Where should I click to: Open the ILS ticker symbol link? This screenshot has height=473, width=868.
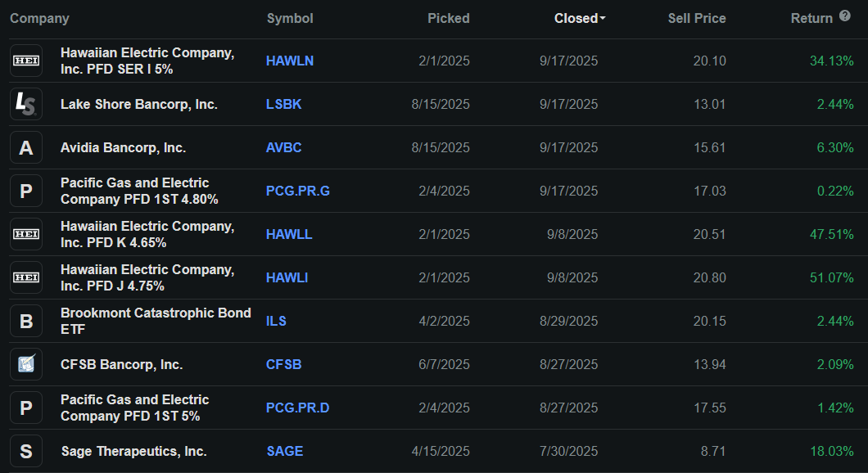pos(276,321)
